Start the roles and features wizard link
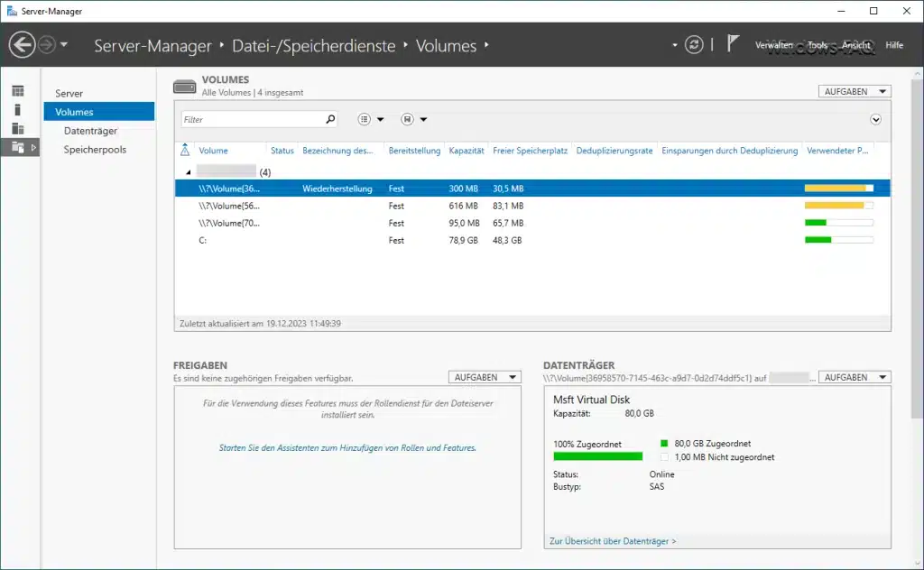 point(346,447)
